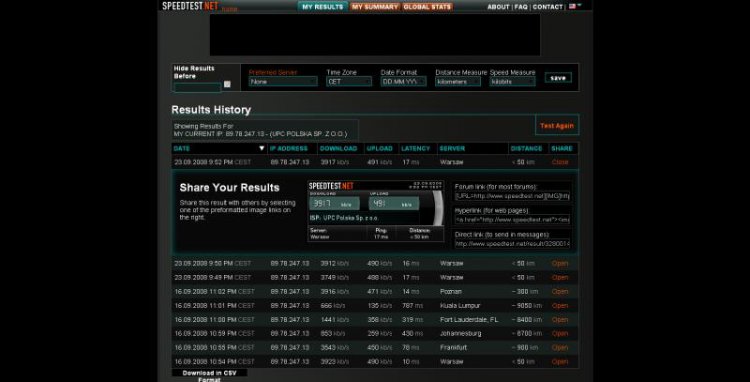
Task: Click the save settings button
Action: pyautogui.click(x=558, y=78)
